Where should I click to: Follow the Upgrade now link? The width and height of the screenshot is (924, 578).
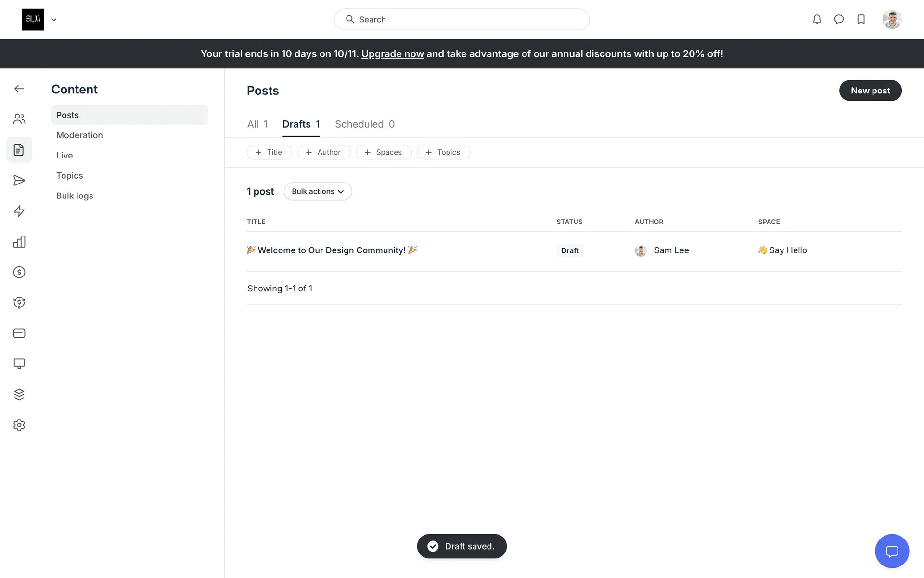pos(392,54)
